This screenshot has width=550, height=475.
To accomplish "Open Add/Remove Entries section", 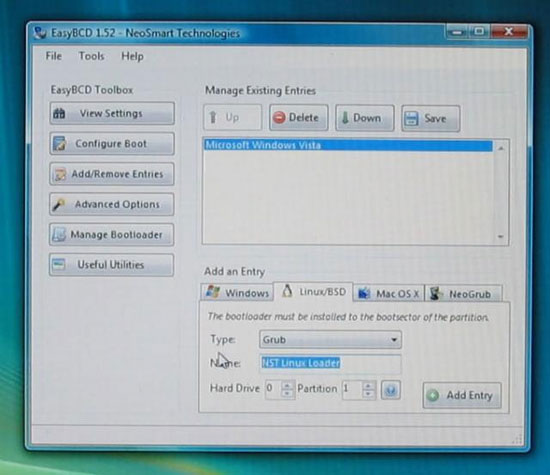I will 112,174.
